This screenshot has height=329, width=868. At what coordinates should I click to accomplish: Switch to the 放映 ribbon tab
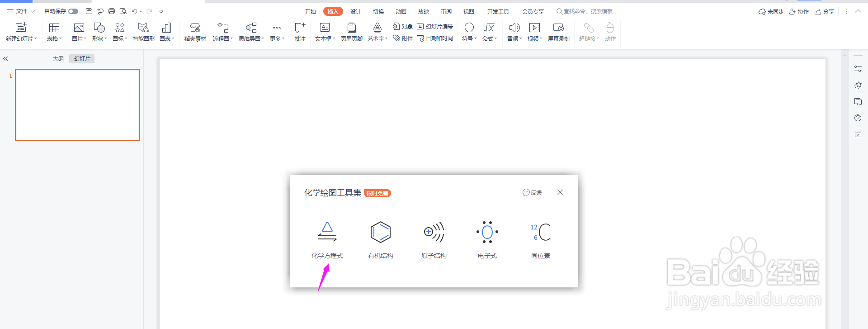pyautogui.click(x=424, y=11)
